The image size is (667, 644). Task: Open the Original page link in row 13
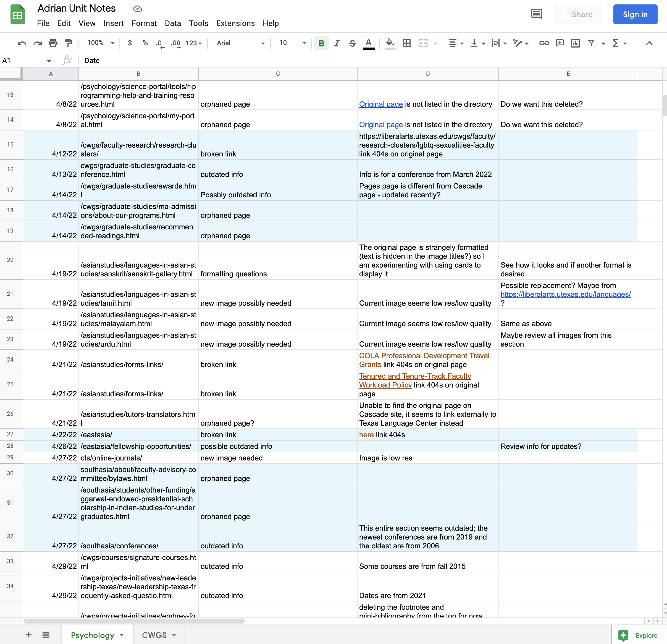coord(381,104)
